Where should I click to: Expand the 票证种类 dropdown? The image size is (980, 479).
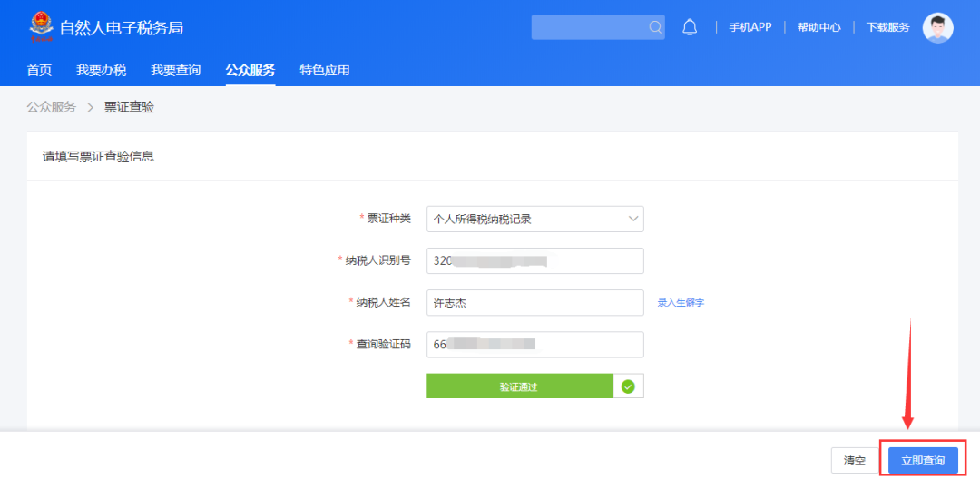(535, 219)
